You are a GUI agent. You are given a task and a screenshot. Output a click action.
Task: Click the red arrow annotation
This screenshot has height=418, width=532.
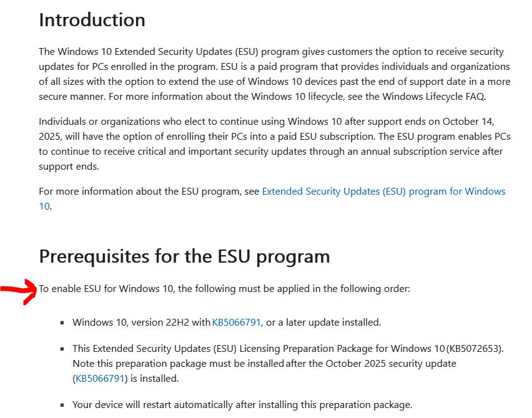(19, 291)
